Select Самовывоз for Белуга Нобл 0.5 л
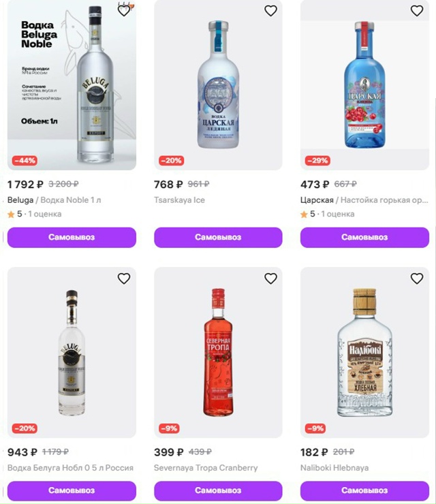Viewport: 436px width, 504px height. pos(72,490)
